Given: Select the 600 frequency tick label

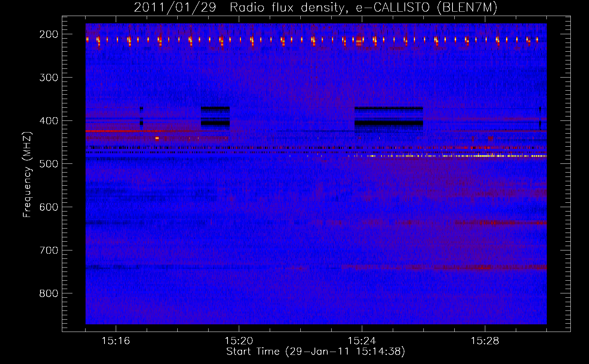Looking at the screenshot, I should 49,207.
